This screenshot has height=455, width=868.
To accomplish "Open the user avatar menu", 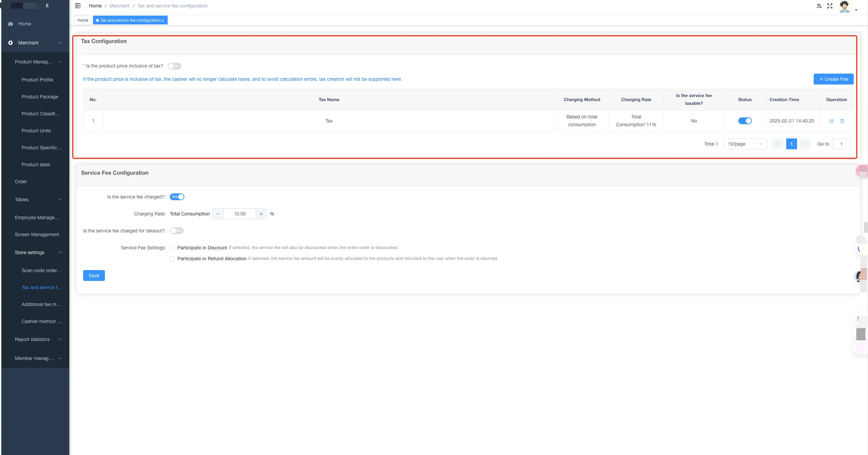I will point(845,6).
